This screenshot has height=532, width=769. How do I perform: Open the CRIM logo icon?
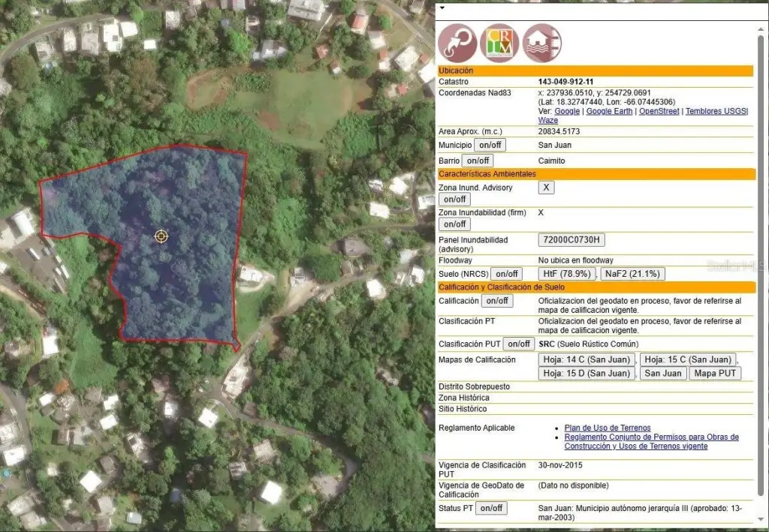pos(499,43)
